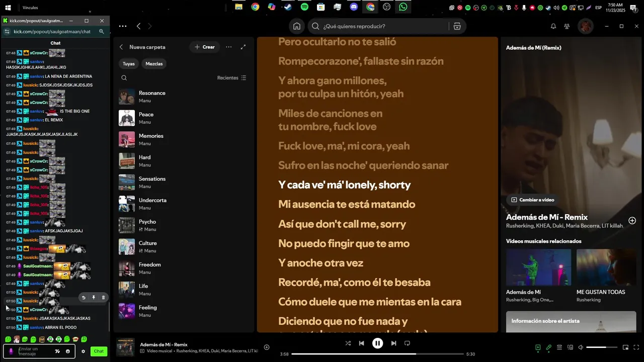The width and height of the screenshot is (644, 362).
Task: Open Kick chat settings gear
Action: tap(84, 351)
